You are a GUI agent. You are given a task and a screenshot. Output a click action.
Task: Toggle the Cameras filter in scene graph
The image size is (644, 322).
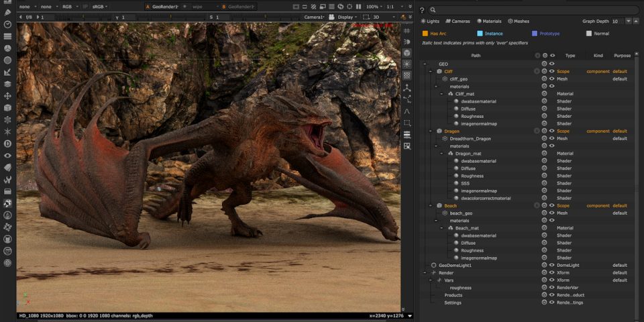pos(458,21)
